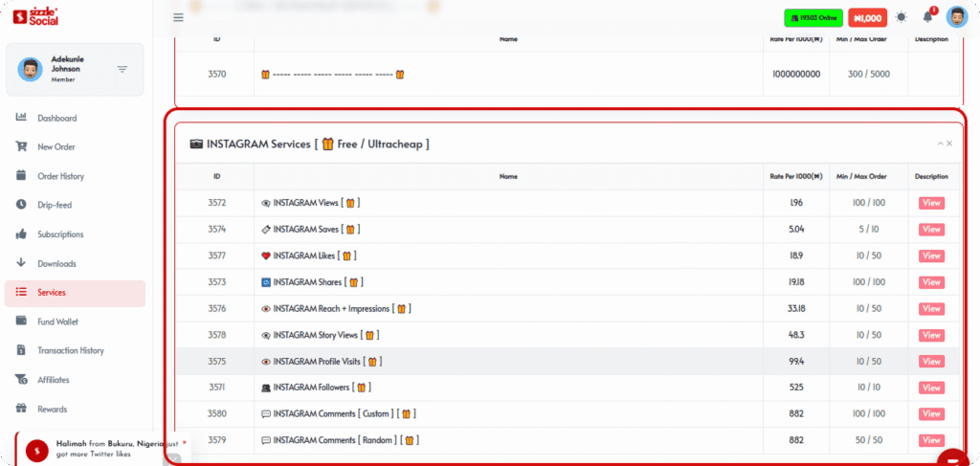Screen dimensions: 980x466
Task: Expand Adekunle Johnson profile options
Action: tap(122, 69)
